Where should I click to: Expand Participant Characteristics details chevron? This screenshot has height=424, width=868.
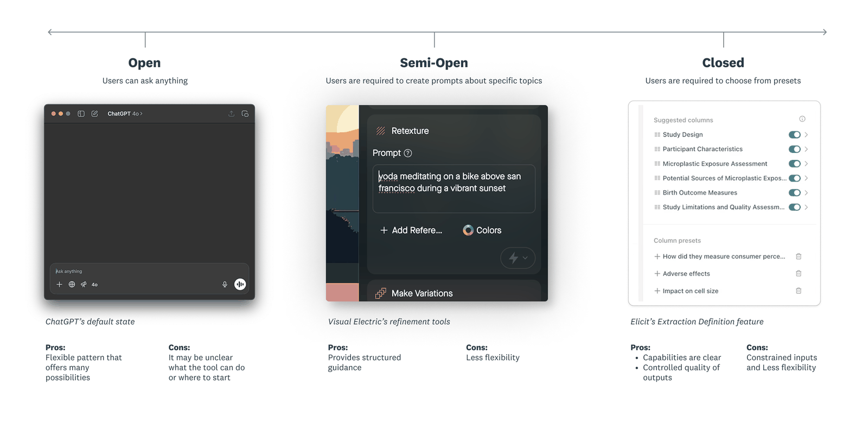click(807, 149)
